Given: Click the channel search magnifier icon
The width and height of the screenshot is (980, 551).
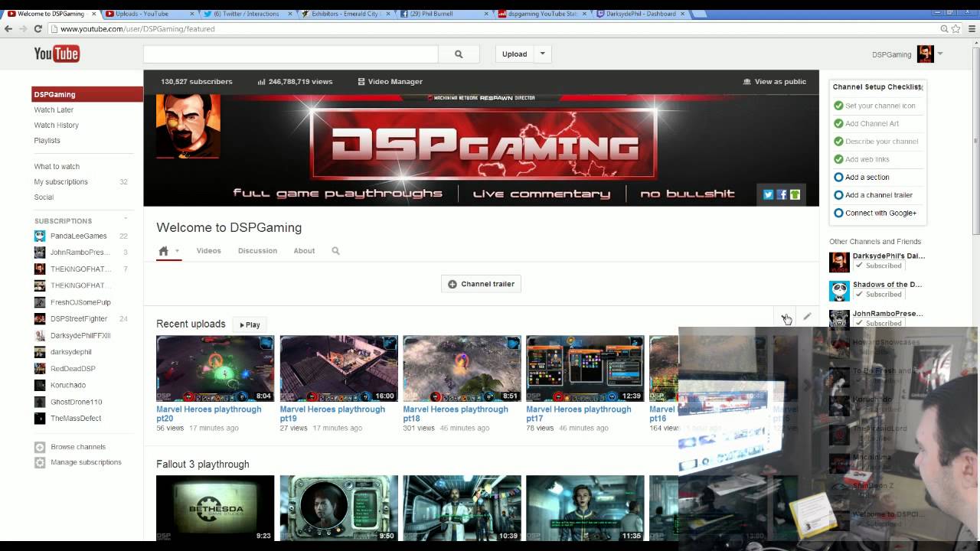Looking at the screenshot, I should (x=335, y=251).
